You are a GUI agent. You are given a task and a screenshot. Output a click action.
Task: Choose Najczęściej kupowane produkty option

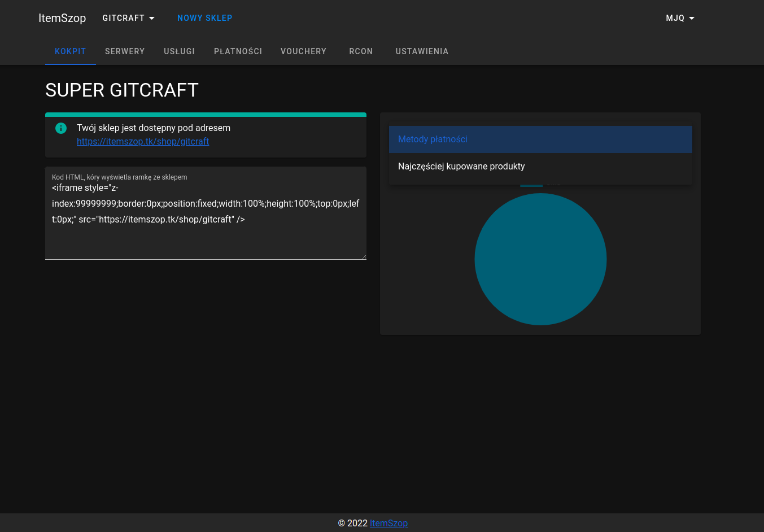(540, 167)
